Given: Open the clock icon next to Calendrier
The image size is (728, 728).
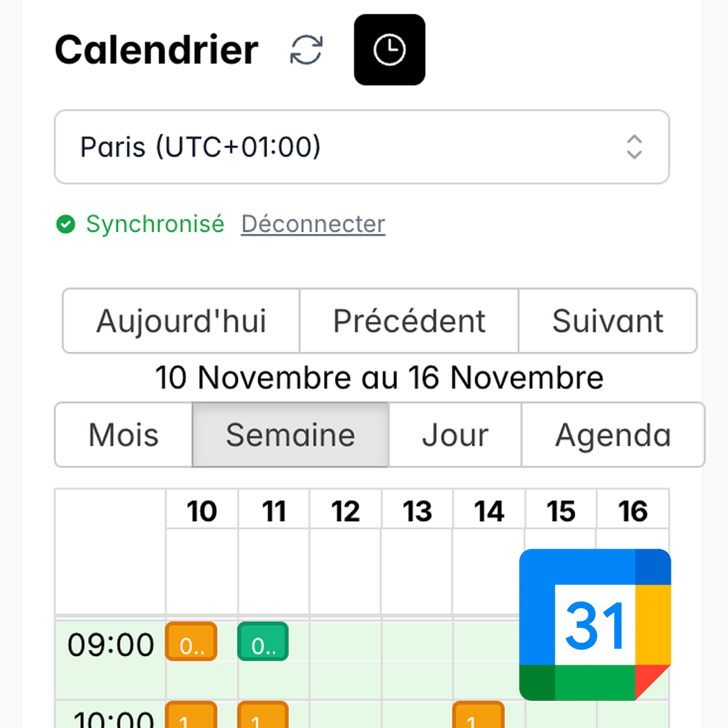Looking at the screenshot, I should point(389,49).
